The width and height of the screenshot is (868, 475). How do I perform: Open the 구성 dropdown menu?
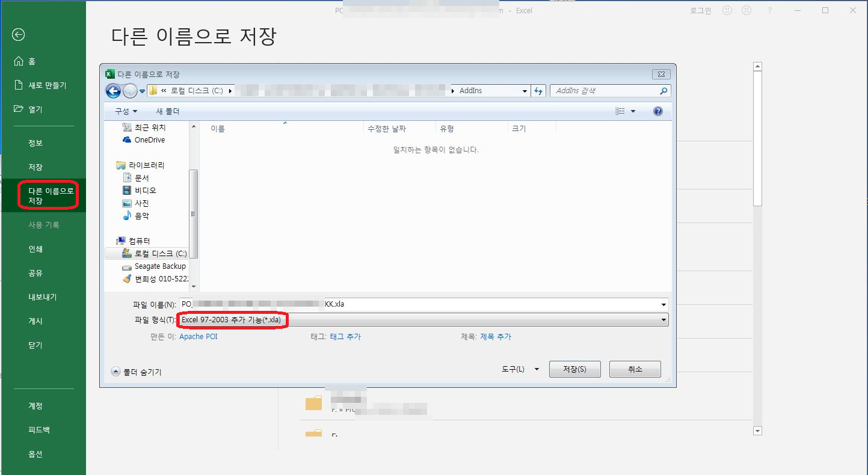click(126, 111)
